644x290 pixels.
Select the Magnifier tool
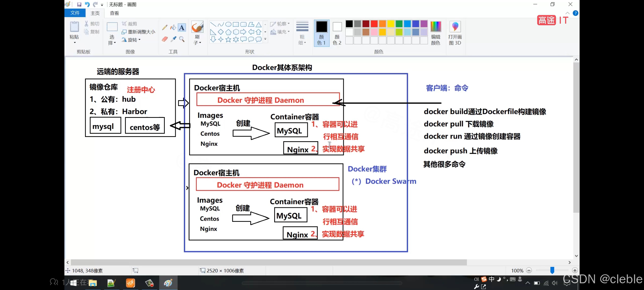pyautogui.click(x=182, y=39)
